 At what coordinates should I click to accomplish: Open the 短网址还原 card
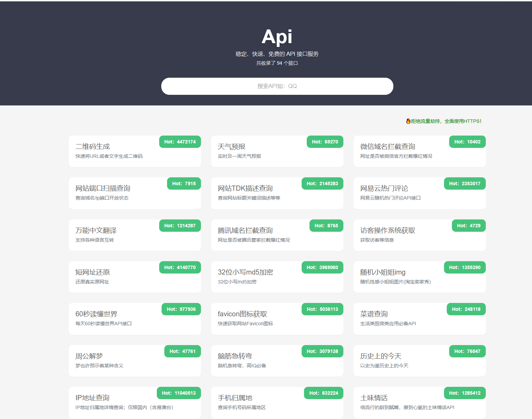pyautogui.click(x=135, y=277)
